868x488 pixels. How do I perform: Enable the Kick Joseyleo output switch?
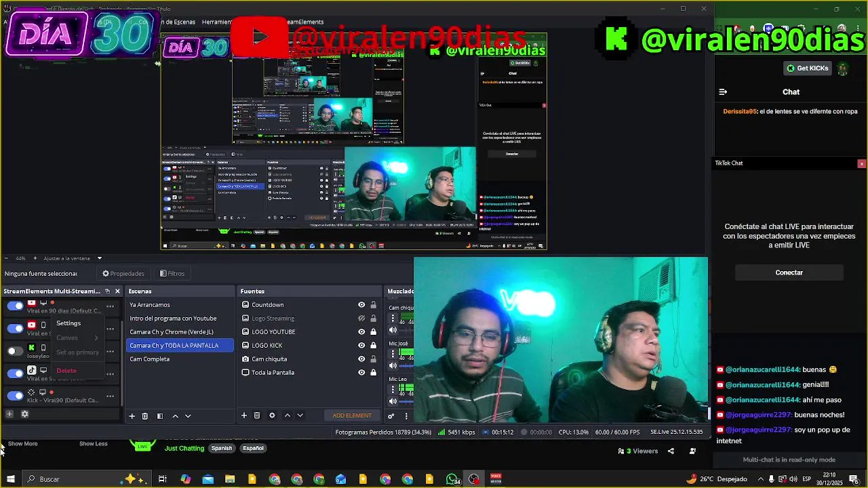click(15, 351)
